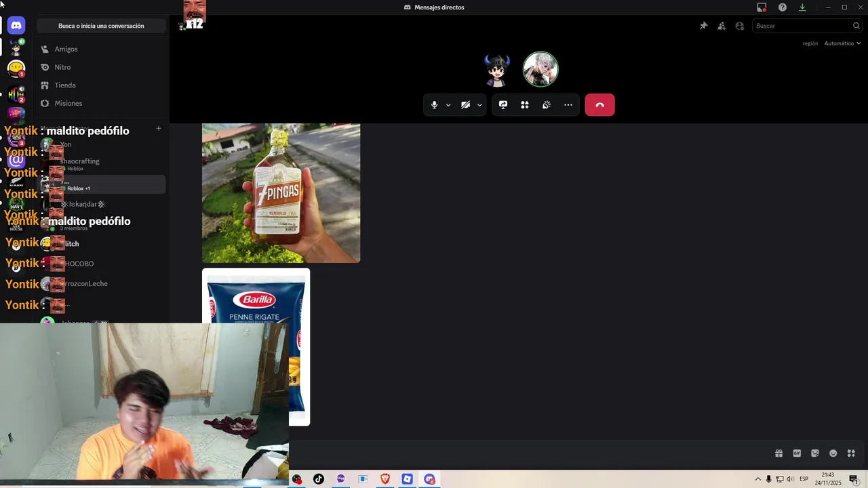Viewport: 868px width, 488px height.
Task: Open the soundboard in the call
Action: (x=547, y=105)
